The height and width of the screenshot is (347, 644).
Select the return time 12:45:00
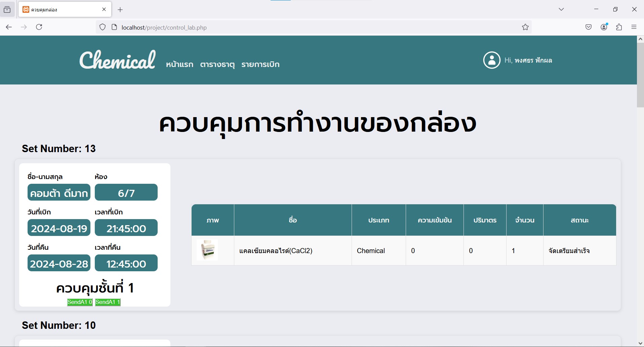tap(126, 263)
